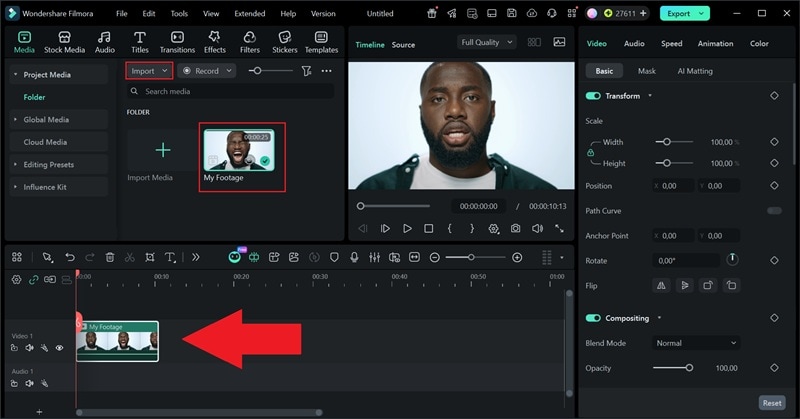
Task: Lock the Video 1 track
Action: pyautogui.click(x=14, y=348)
